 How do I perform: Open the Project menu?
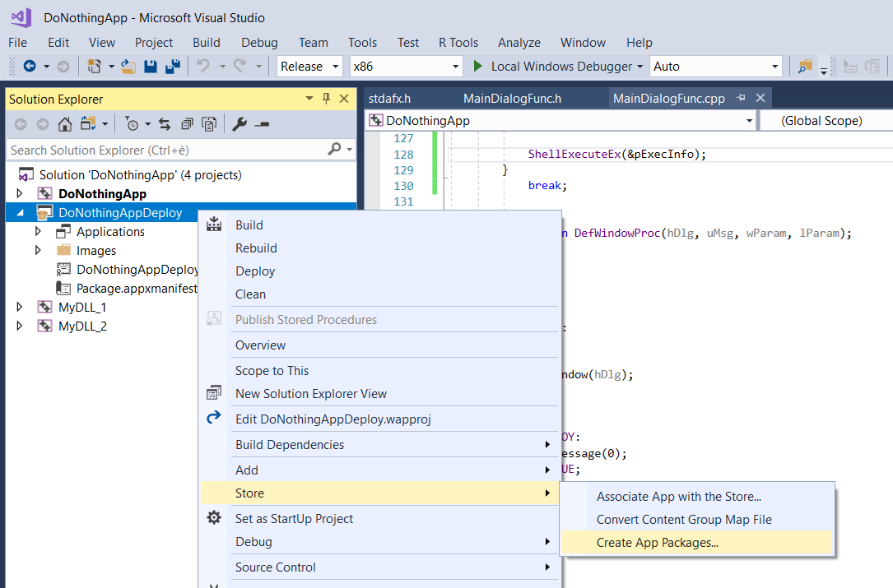(154, 43)
